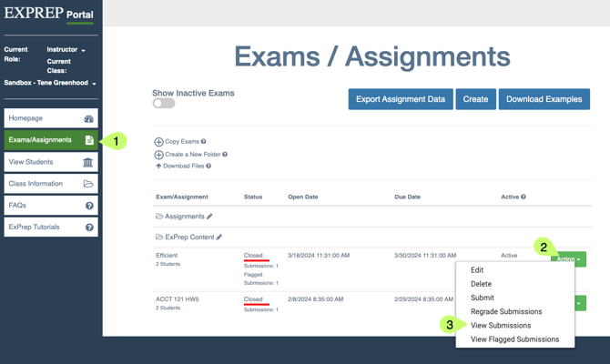Click the Download Examples button
The image size is (610, 364).
click(544, 99)
